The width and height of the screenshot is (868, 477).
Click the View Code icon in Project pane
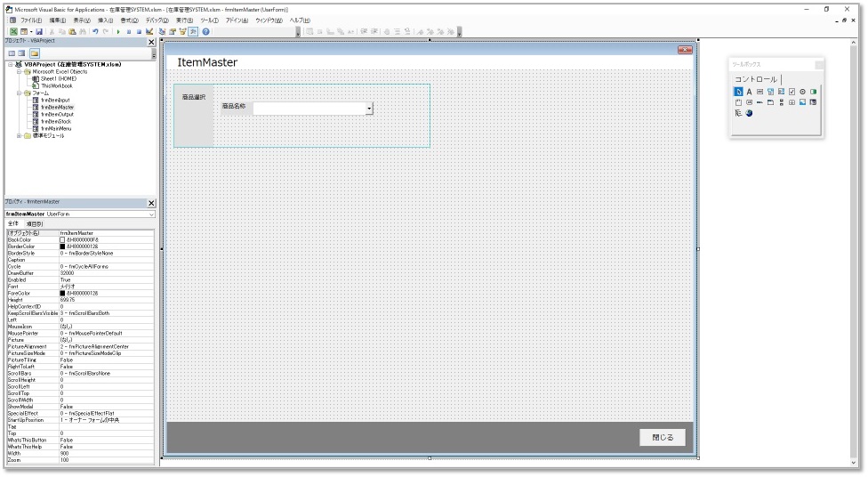tap(12, 53)
